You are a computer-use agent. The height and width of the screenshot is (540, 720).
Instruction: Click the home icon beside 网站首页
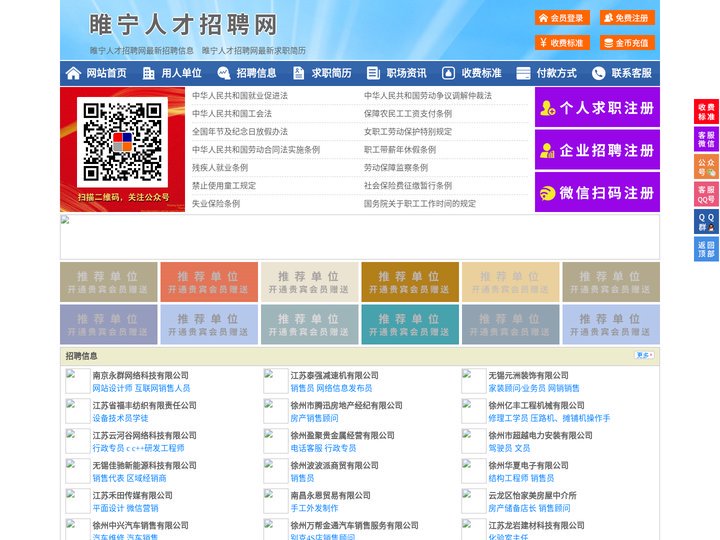[x=73, y=73]
